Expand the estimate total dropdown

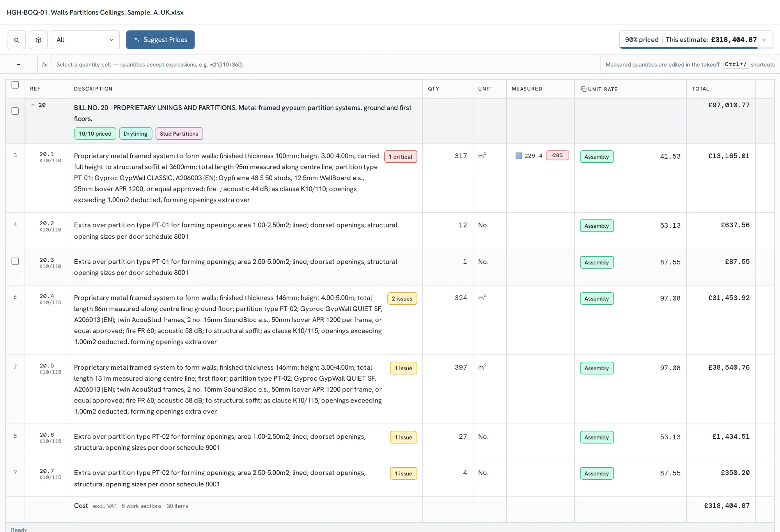pyautogui.click(x=764, y=40)
